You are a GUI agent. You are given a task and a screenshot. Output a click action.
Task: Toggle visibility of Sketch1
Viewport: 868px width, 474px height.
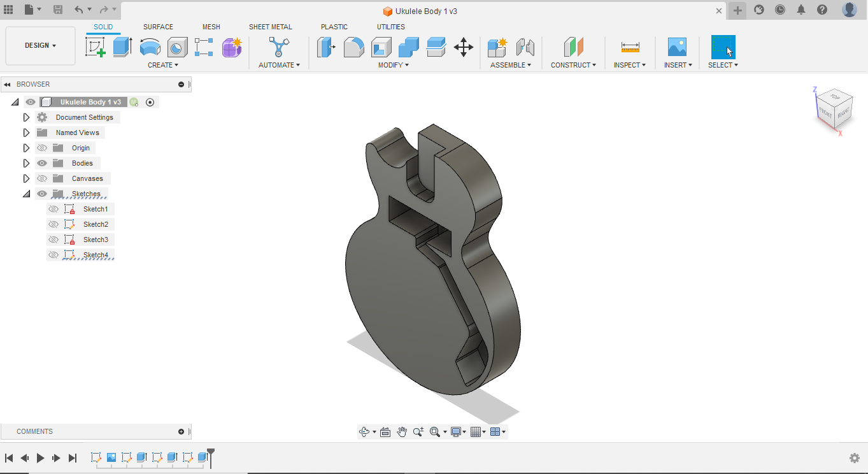tap(53, 209)
